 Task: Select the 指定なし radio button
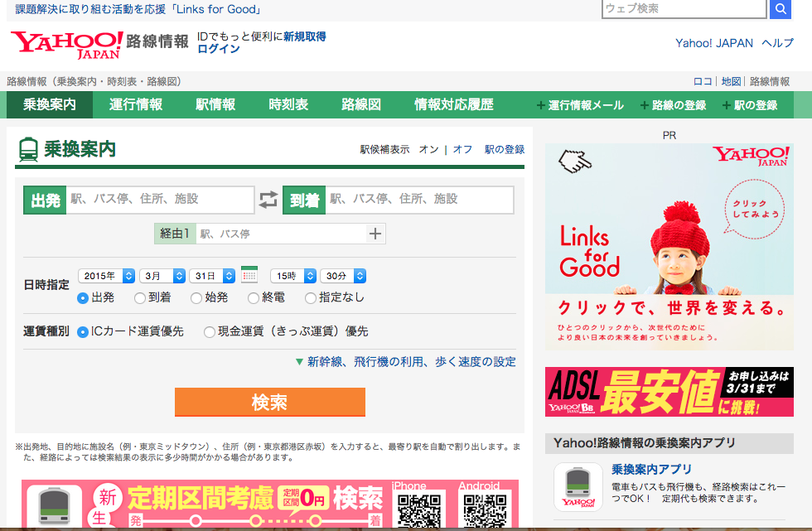click(310, 298)
